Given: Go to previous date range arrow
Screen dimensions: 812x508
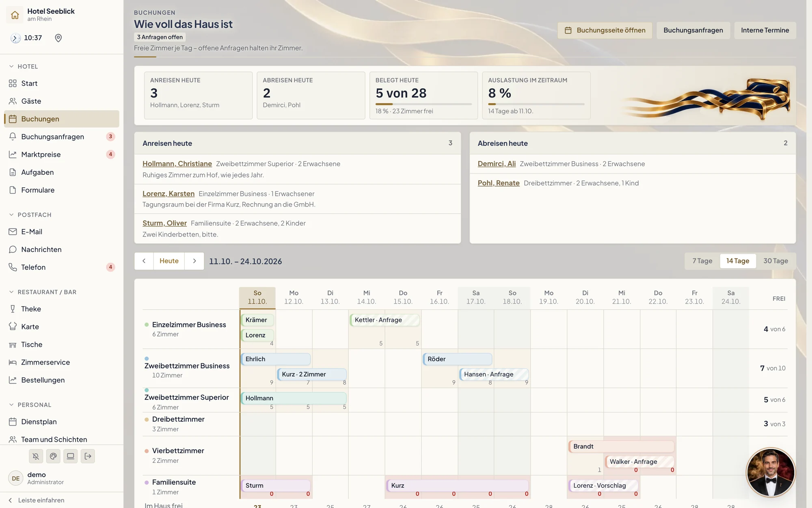Looking at the screenshot, I should coord(144,261).
